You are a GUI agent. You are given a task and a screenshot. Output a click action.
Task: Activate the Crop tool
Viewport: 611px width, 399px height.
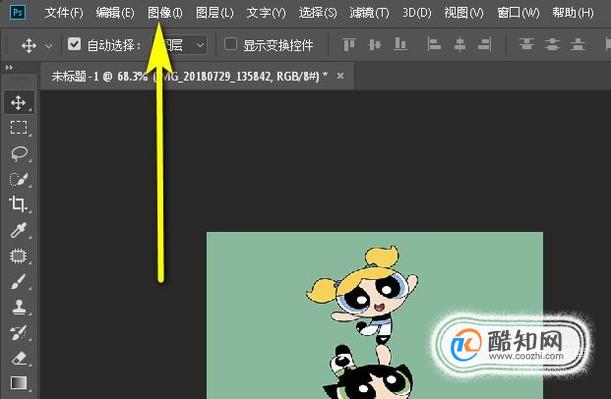click(x=19, y=204)
